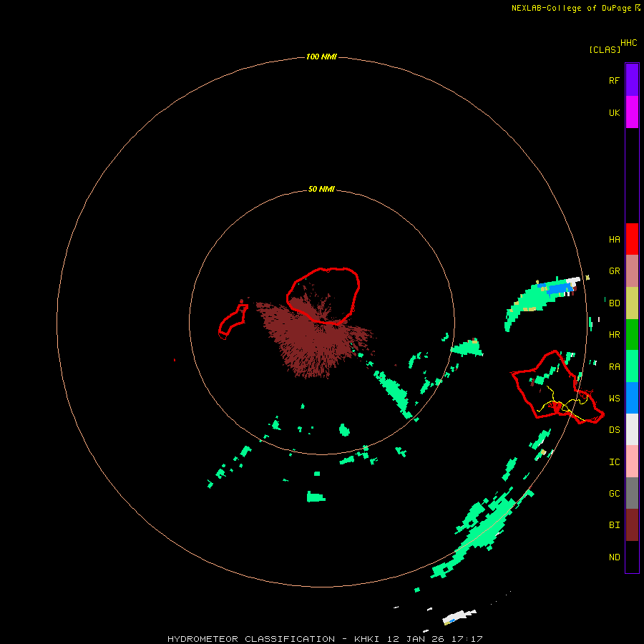Click the 100 NMI range ring label
This screenshot has width=644, height=644.
coord(321,57)
